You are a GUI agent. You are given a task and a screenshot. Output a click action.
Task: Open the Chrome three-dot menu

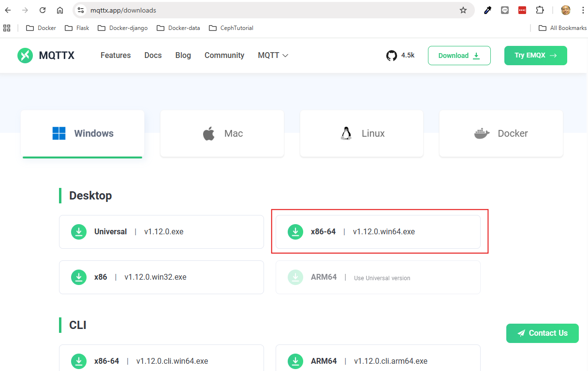(x=583, y=10)
